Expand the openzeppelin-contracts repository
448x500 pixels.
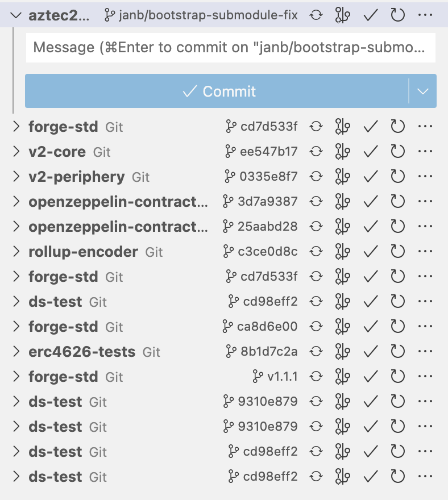click(x=16, y=201)
